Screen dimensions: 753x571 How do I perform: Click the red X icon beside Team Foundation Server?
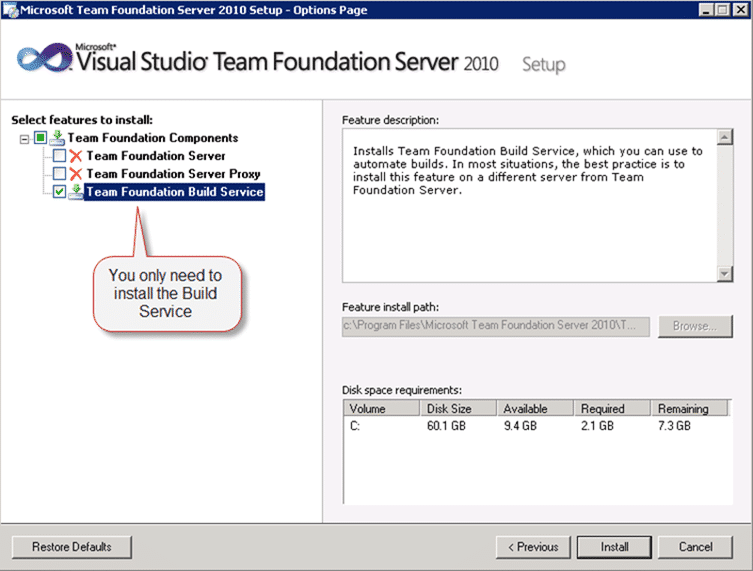point(75,156)
